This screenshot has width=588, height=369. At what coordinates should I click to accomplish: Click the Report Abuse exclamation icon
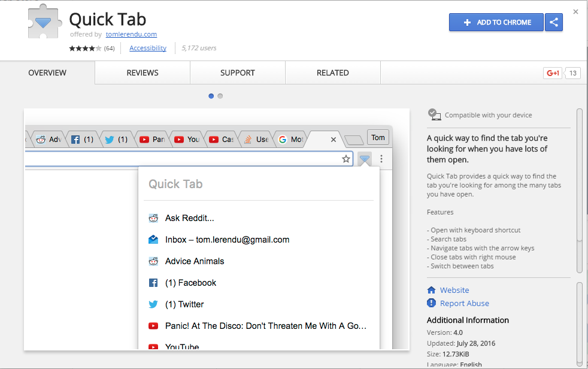click(431, 303)
